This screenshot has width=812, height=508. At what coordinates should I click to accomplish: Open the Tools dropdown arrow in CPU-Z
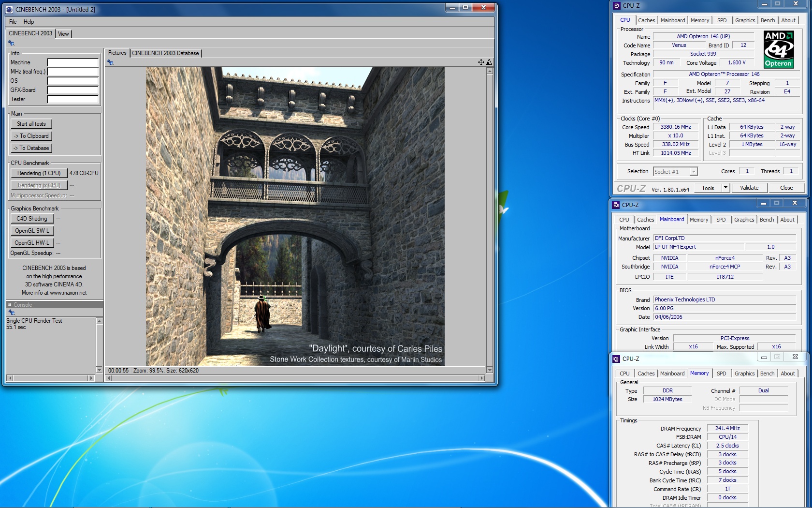tap(725, 188)
